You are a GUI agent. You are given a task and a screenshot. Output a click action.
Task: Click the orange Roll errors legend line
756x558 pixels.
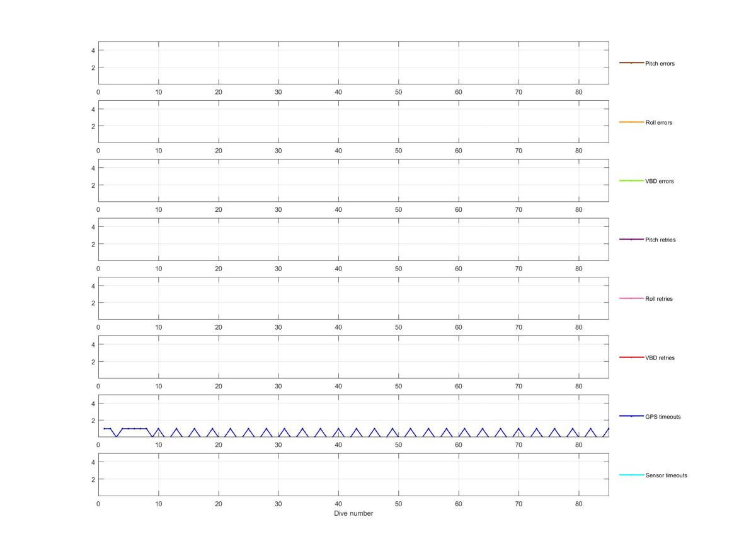[x=631, y=122]
